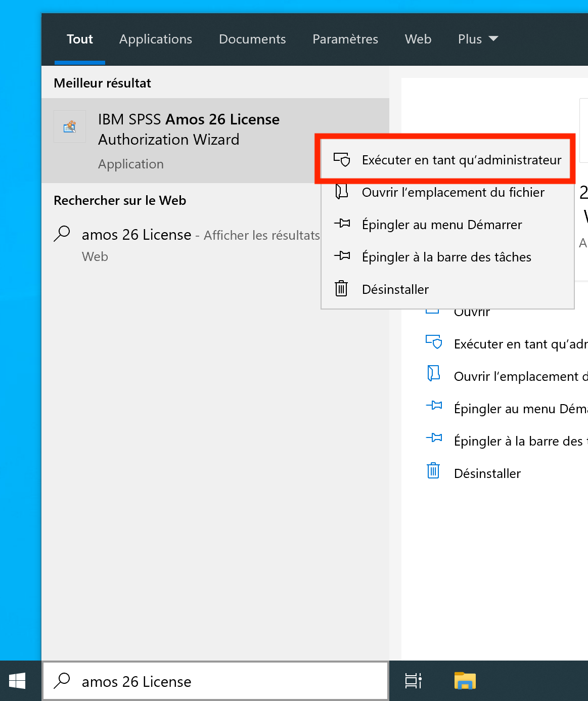Open File Explorer from the taskbar
The width and height of the screenshot is (588, 701).
coord(465,681)
